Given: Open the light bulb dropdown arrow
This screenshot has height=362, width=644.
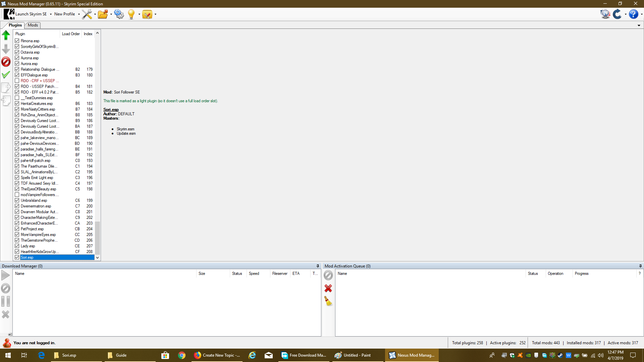Looking at the screenshot, I should point(139,14).
